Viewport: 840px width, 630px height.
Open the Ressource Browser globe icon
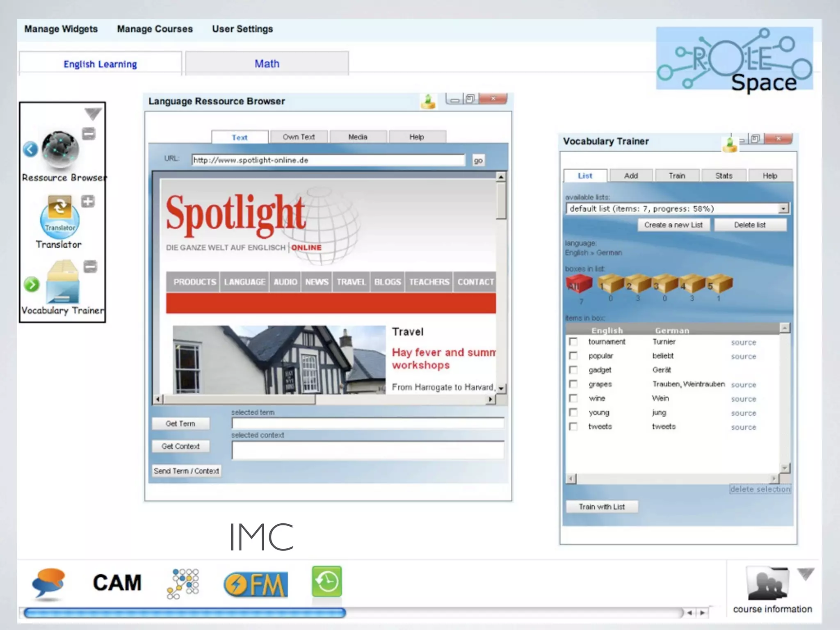(x=60, y=150)
